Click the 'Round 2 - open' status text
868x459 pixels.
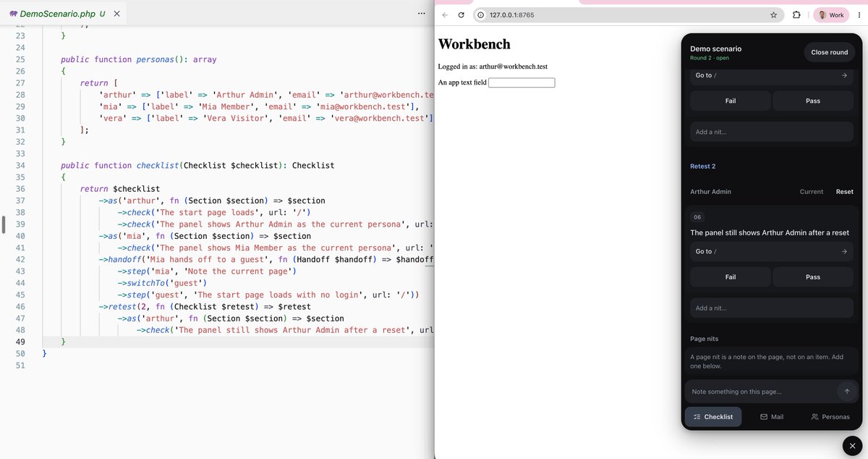[x=710, y=58]
